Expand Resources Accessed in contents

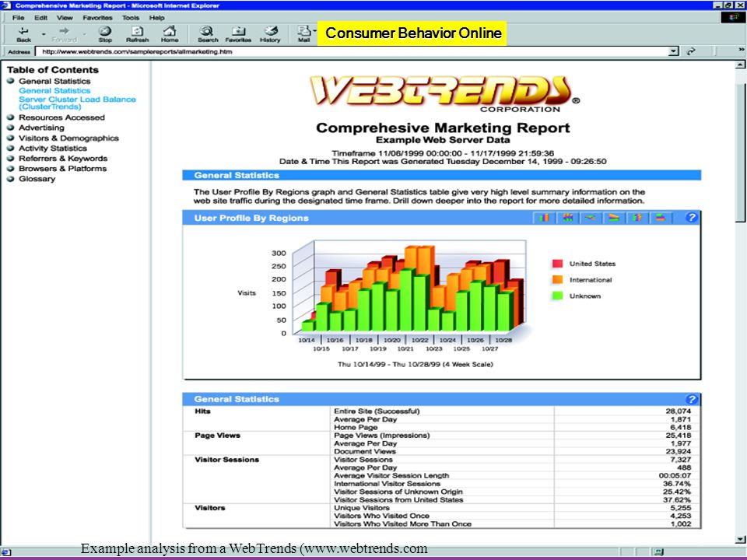point(61,117)
